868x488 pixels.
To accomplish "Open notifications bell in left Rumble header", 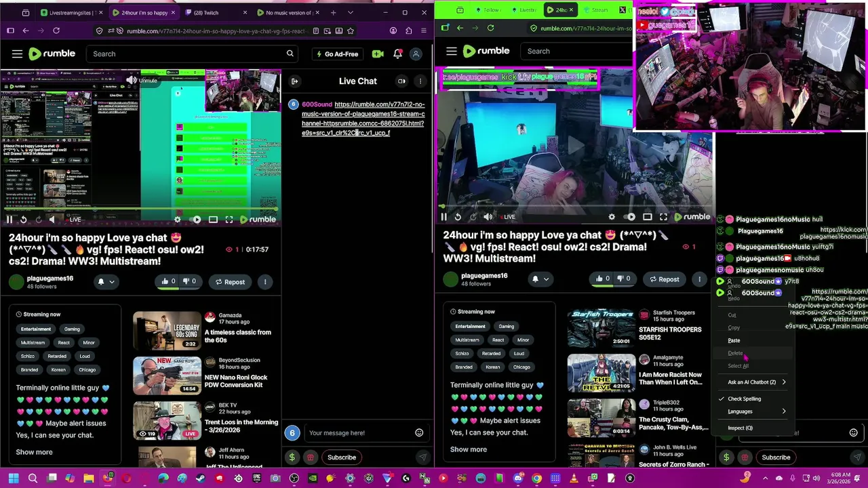I will pyautogui.click(x=397, y=54).
